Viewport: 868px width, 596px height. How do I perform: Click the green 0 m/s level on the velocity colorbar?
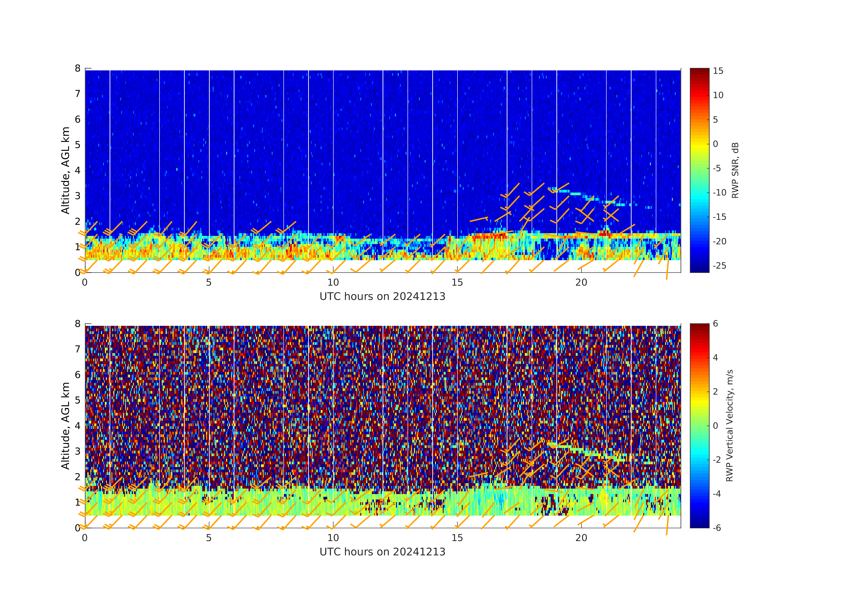tap(699, 426)
